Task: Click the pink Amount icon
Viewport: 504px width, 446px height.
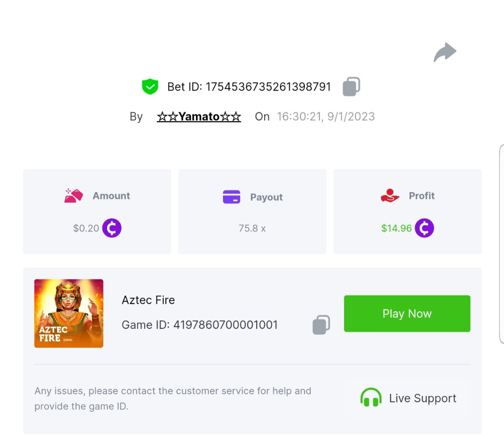Action: pos(73,196)
